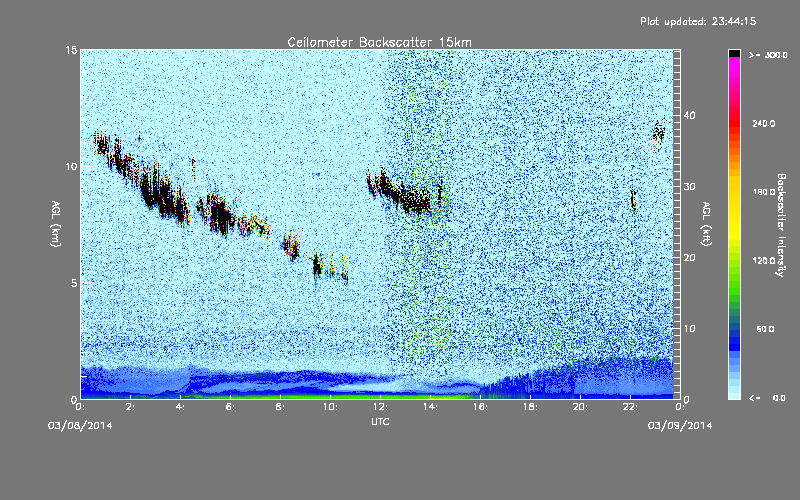
Task: Pick the "16:" hour tick on time axis
Action: click(x=480, y=407)
